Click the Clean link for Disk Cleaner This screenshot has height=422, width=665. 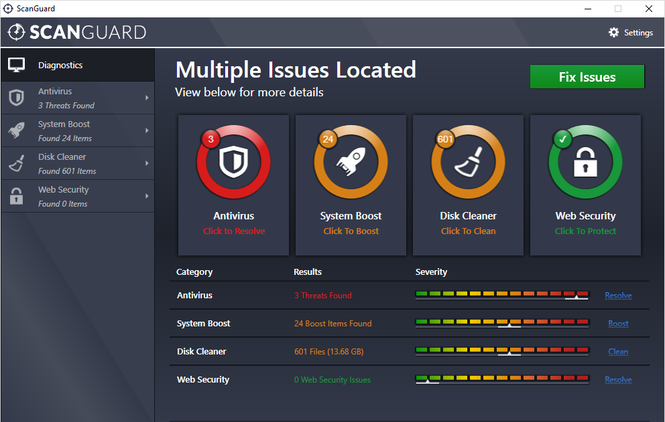[x=618, y=352]
